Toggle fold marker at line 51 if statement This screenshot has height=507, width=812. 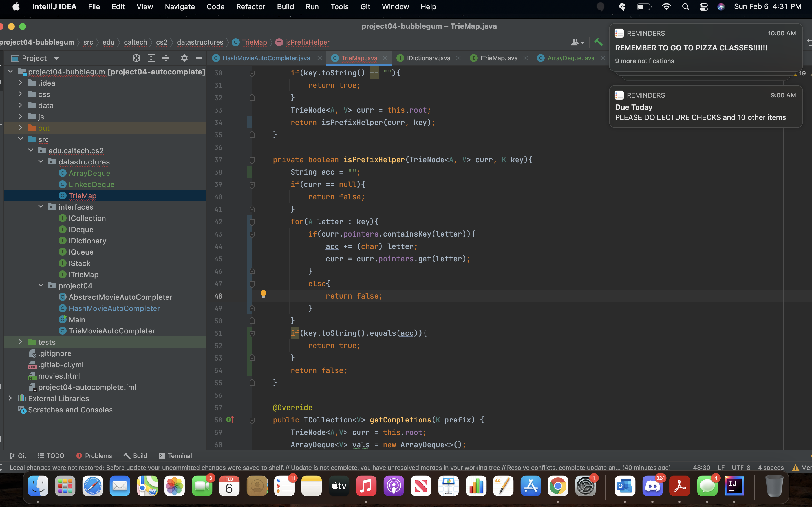252,333
